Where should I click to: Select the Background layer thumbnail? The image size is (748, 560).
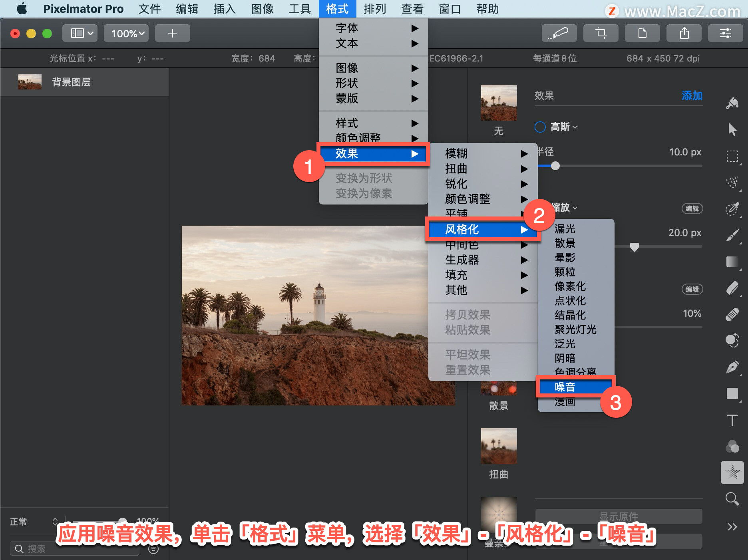30,82
